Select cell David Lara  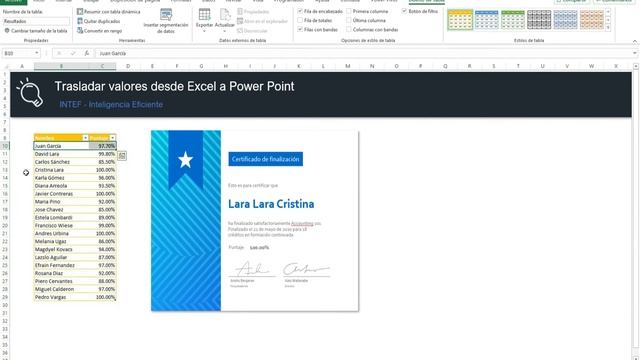[61, 154]
